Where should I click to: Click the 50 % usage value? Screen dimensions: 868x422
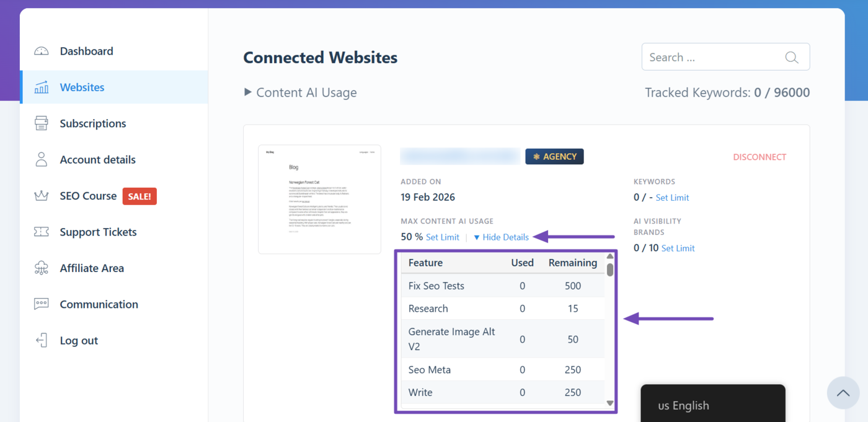coord(412,237)
